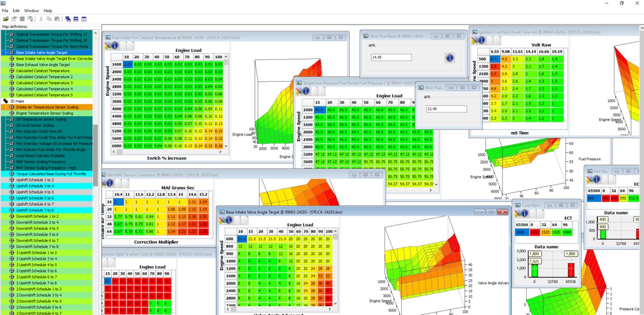Screen dimensions: 644x315
Task: Click the compare/transfer file toolbar icon
Action: coord(30,19)
